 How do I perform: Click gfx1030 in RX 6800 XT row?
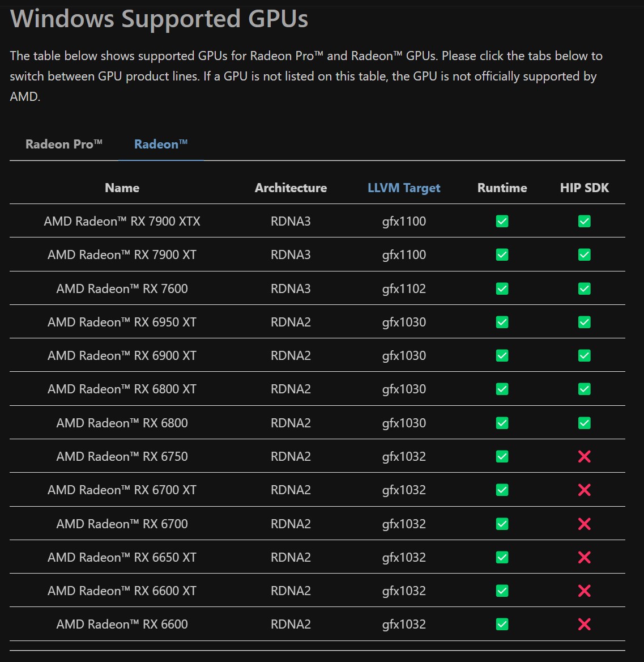click(404, 389)
